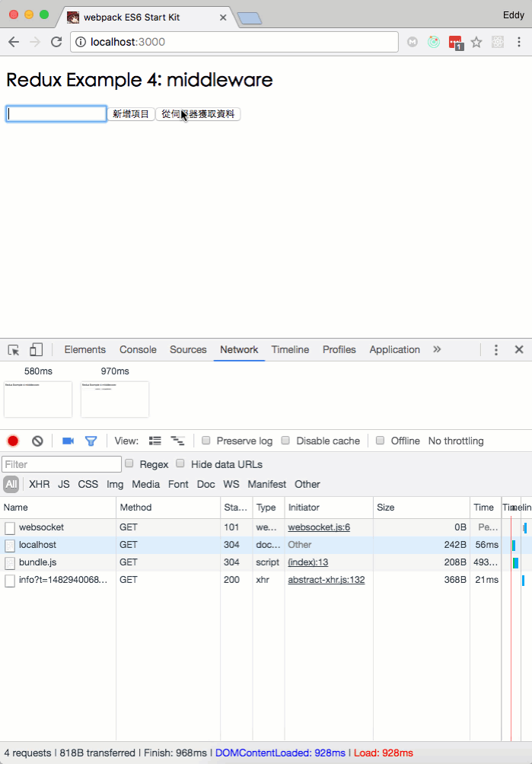Toggle the device toolbar icon
Viewport: 532px width, 764px height.
pyautogui.click(x=36, y=350)
